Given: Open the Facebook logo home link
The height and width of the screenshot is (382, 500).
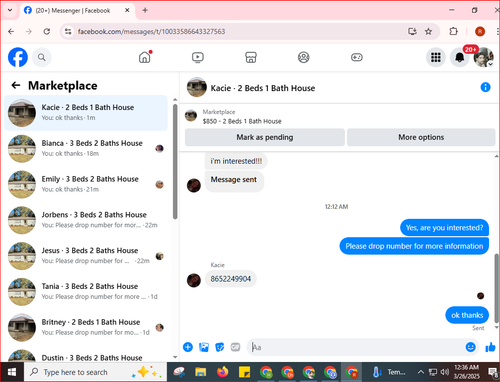Looking at the screenshot, I should pyautogui.click(x=18, y=57).
